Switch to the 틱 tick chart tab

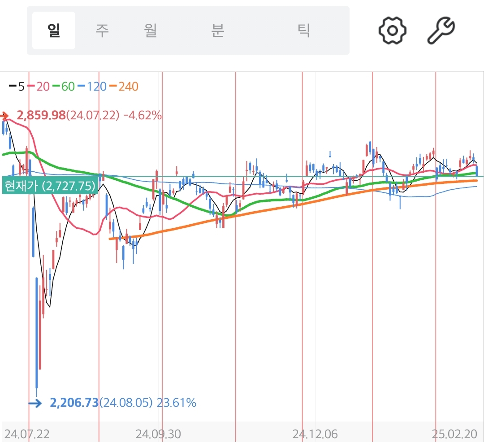(304, 30)
